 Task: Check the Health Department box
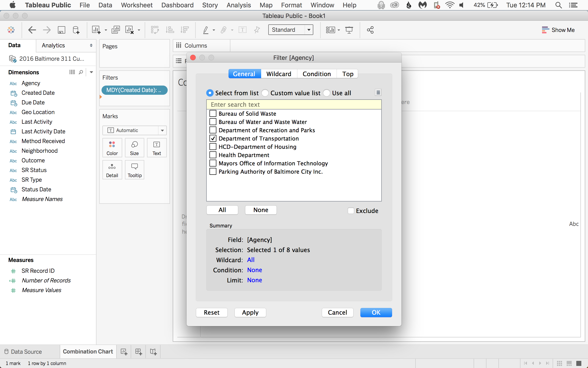[x=213, y=155]
